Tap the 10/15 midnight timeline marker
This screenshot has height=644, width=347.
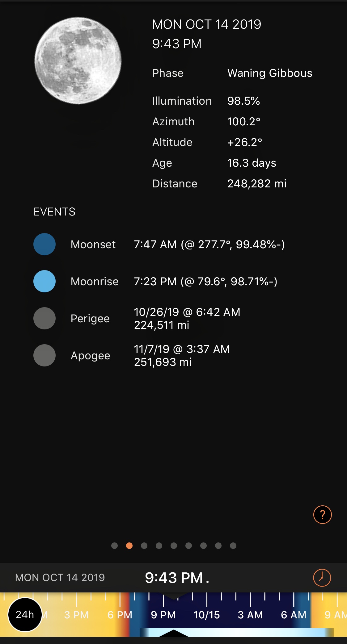207,615
